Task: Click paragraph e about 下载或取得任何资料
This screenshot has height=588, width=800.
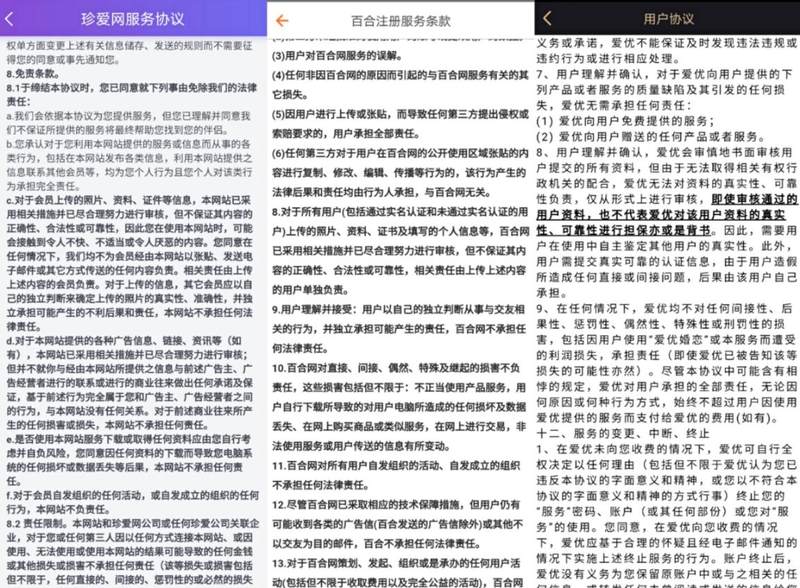Action: (130, 459)
